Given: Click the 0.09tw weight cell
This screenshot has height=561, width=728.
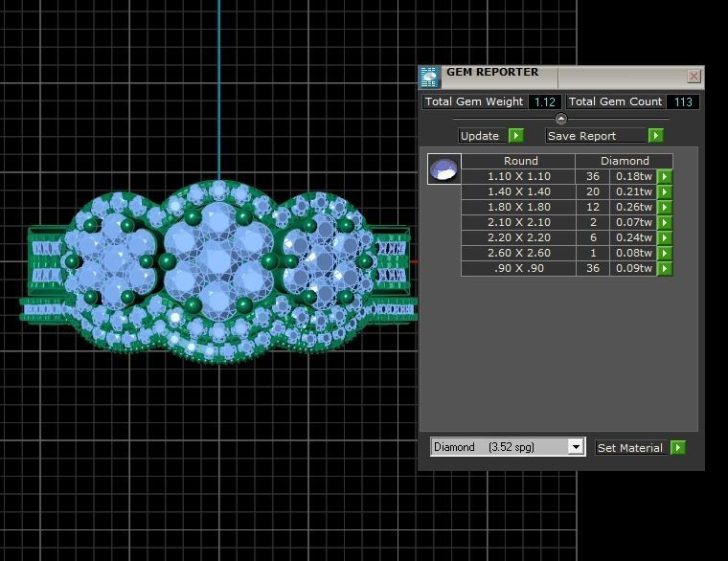Looking at the screenshot, I should point(633,268).
